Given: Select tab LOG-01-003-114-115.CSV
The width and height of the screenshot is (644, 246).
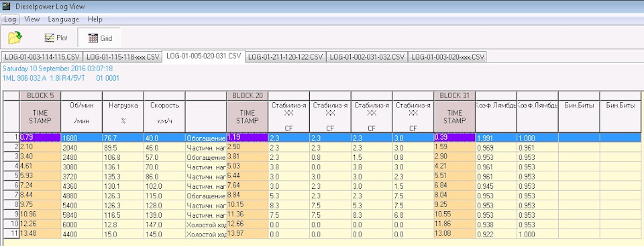Looking at the screenshot, I should point(42,56).
